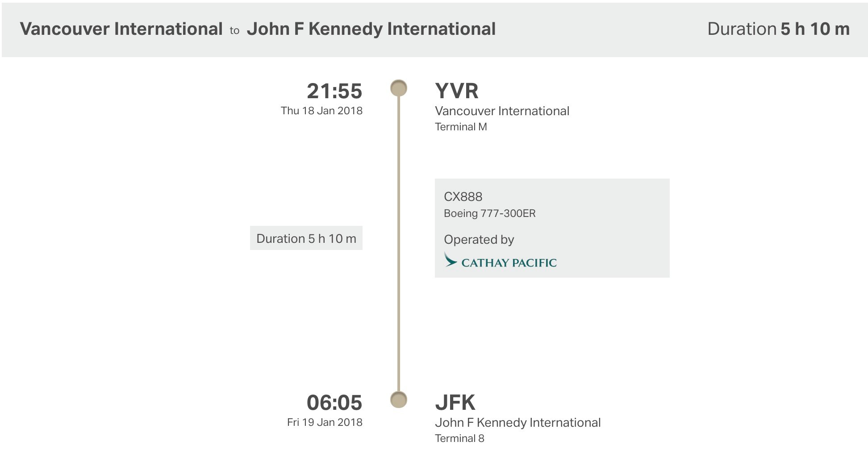Click the 21:55 departure time

pyautogui.click(x=334, y=91)
